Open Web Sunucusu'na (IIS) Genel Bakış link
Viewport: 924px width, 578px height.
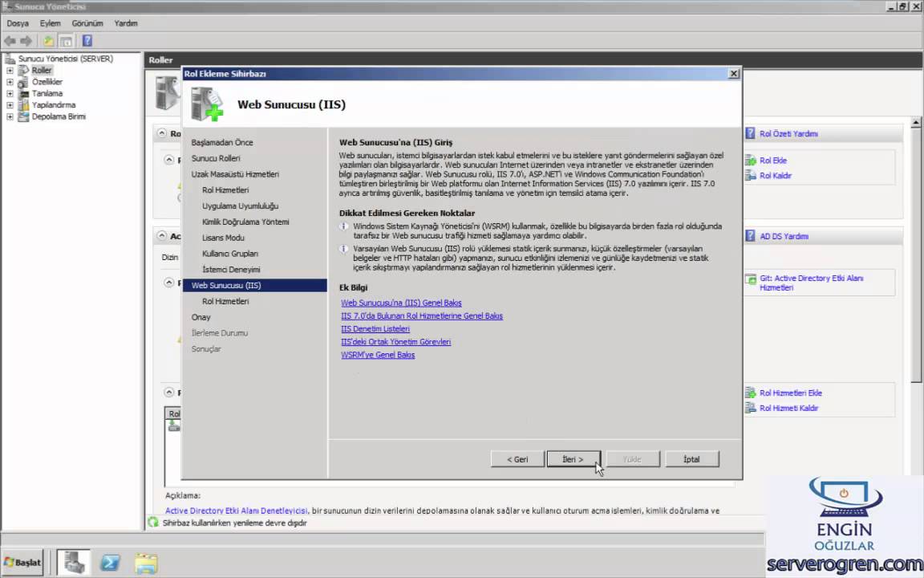(401, 303)
